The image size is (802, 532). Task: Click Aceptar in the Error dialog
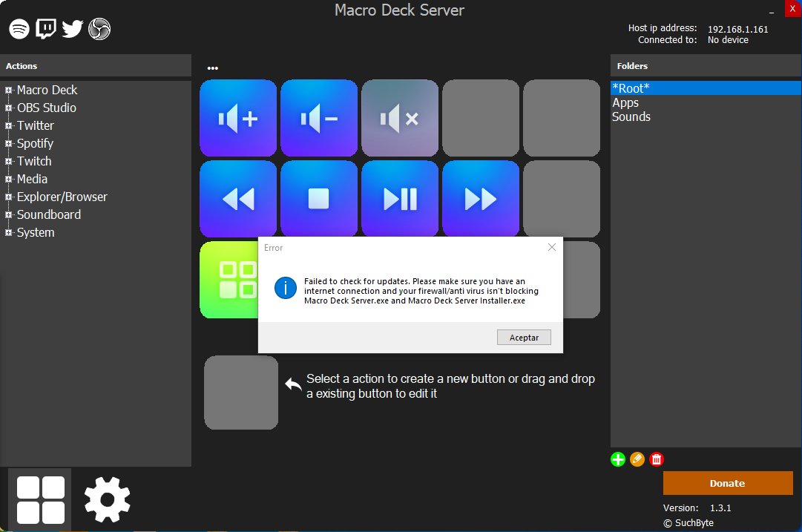(x=524, y=337)
